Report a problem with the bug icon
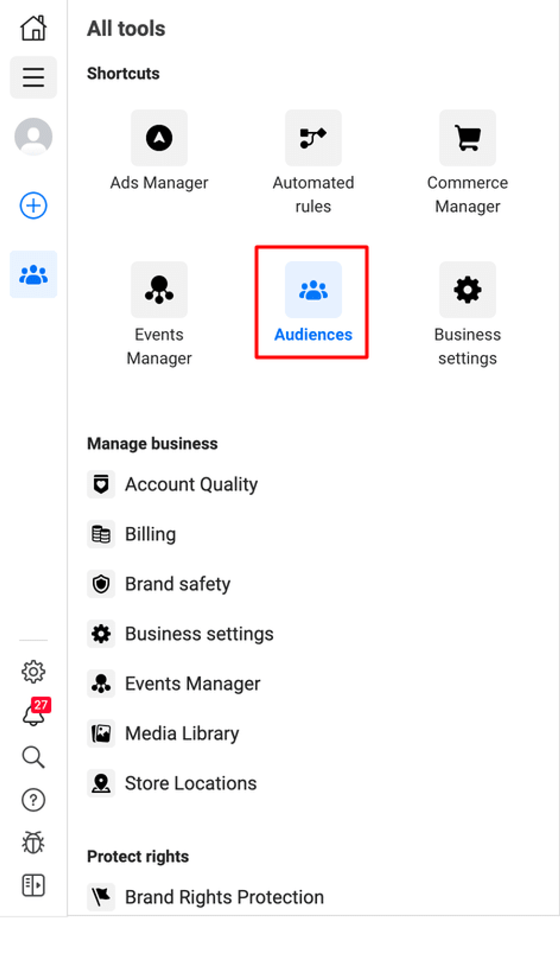 (x=33, y=843)
